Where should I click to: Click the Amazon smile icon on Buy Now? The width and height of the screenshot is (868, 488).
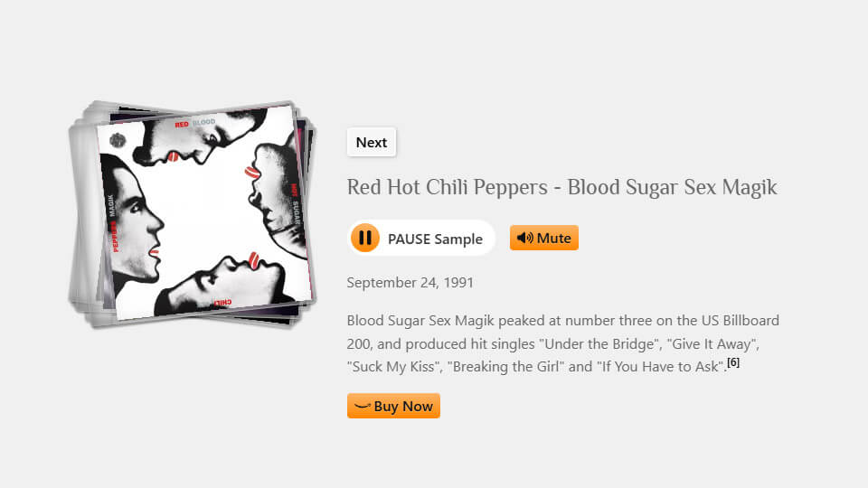[x=362, y=406]
